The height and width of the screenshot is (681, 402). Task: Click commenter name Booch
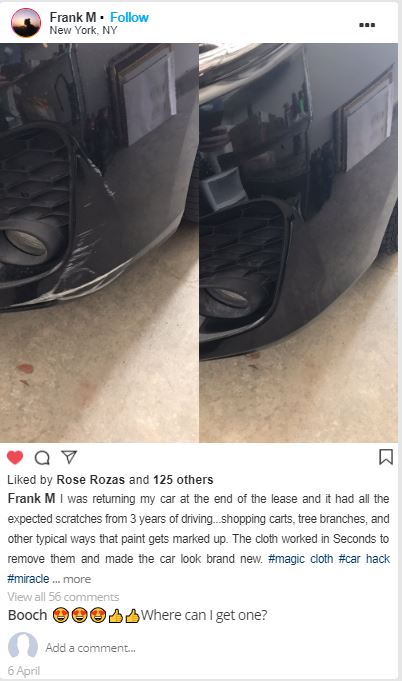[27, 615]
